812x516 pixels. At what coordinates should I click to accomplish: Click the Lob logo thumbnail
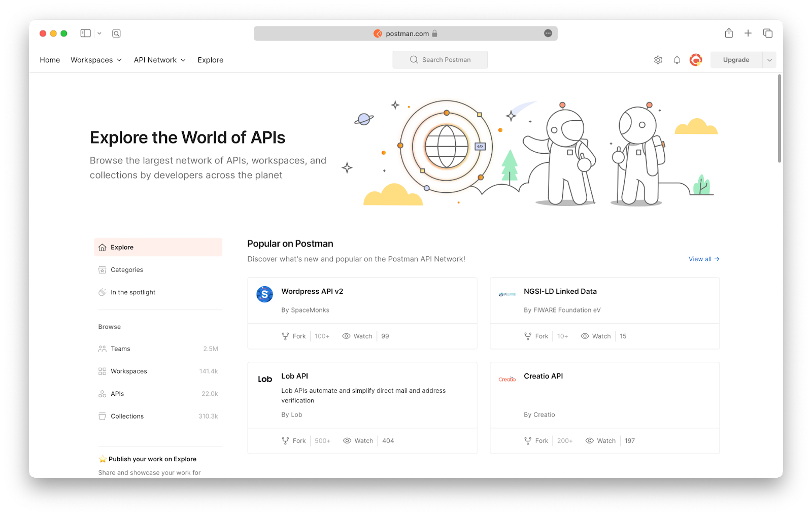265,379
